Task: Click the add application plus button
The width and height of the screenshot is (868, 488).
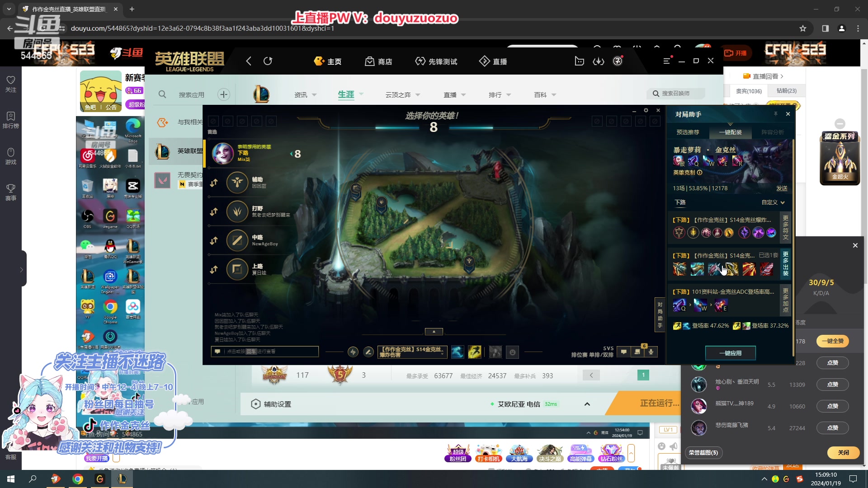Action: coord(223,94)
